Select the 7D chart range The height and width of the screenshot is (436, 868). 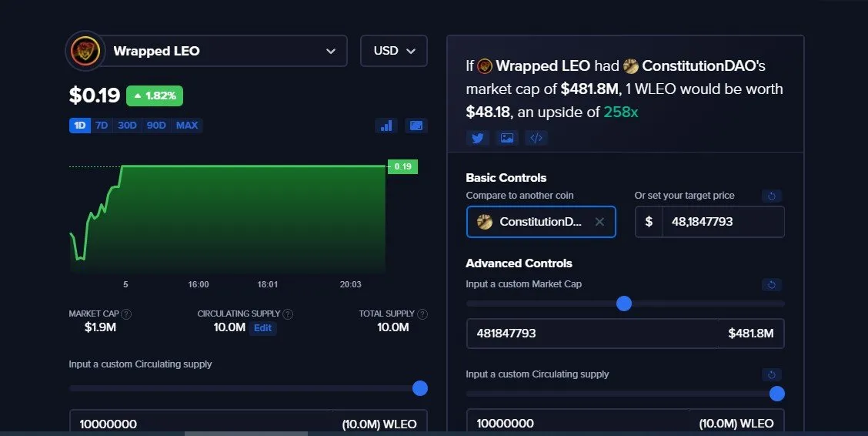click(102, 126)
